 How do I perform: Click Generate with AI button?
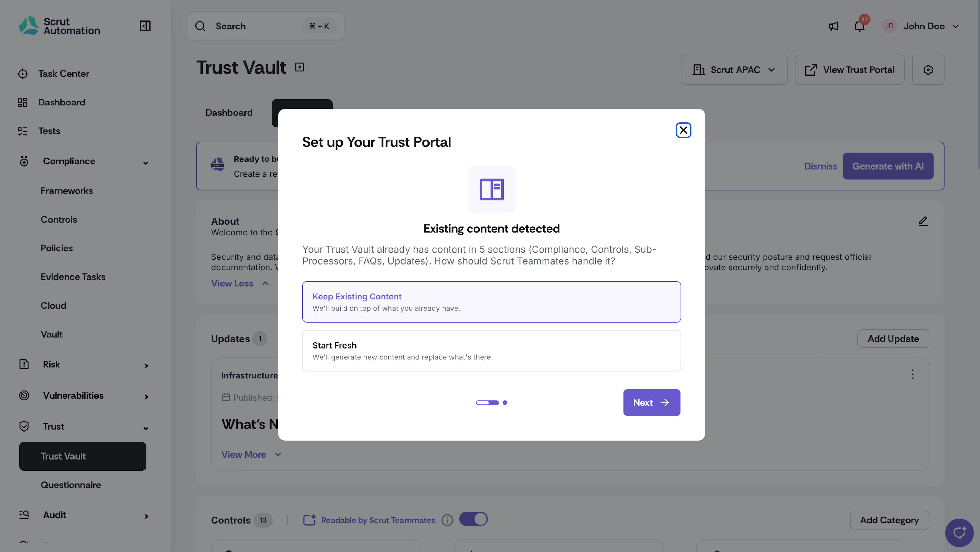pyautogui.click(x=888, y=166)
